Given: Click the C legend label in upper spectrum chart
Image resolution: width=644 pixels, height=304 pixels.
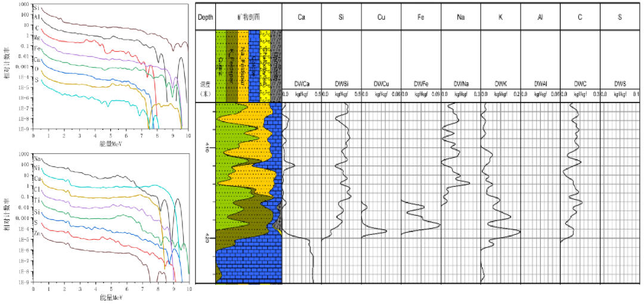Looking at the screenshot, I should click(x=36, y=28).
